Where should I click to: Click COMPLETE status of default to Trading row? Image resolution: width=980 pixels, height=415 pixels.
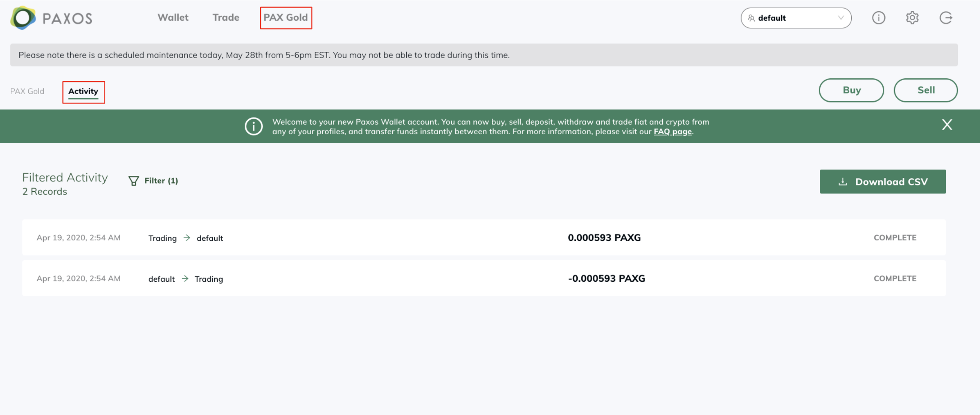(895, 279)
